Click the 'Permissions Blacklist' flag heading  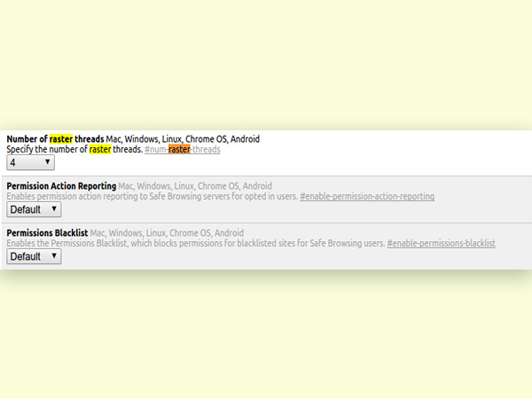click(x=48, y=232)
